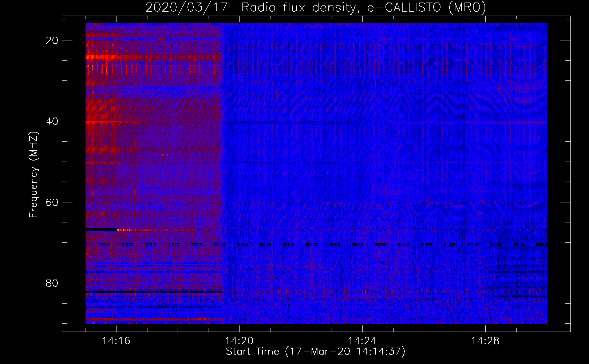Click the 60 frequency tick label
The image size is (589, 364).
(52, 202)
